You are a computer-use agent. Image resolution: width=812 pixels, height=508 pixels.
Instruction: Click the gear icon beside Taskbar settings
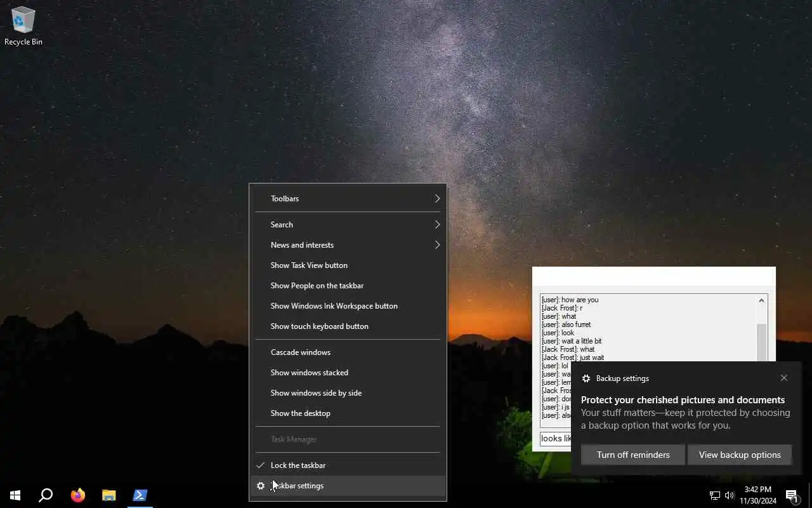pyautogui.click(x=261, y=486)
